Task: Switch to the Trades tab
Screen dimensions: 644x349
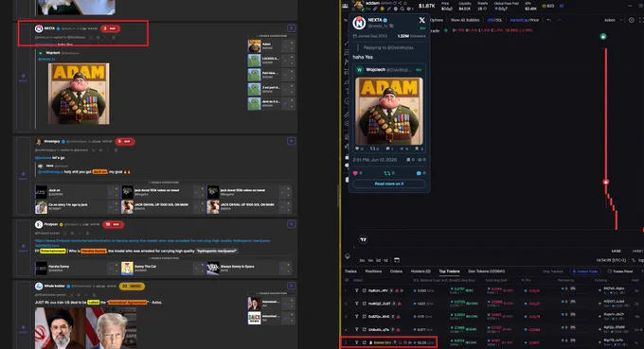Action: pyautogui.click(x=350, y=271)
